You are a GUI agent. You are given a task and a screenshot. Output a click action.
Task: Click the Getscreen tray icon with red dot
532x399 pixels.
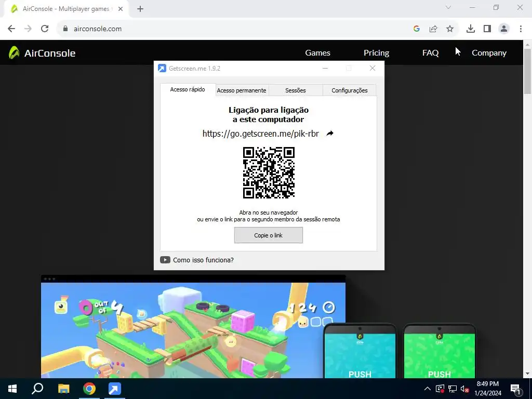point(440,389)
